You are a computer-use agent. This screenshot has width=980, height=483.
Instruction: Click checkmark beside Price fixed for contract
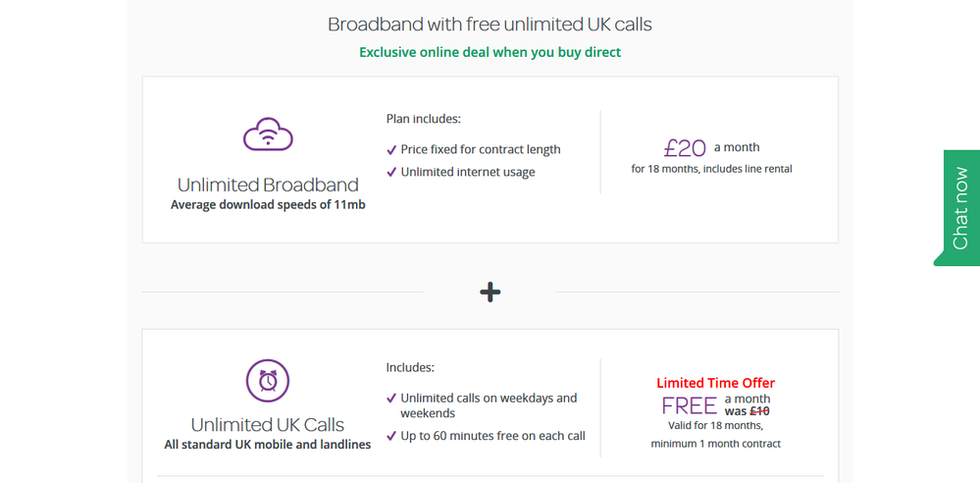point(391,150)
